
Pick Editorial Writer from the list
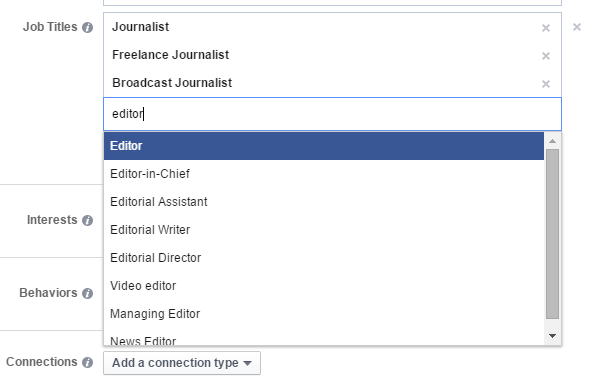pyautogui.click(x=324, y=230)
